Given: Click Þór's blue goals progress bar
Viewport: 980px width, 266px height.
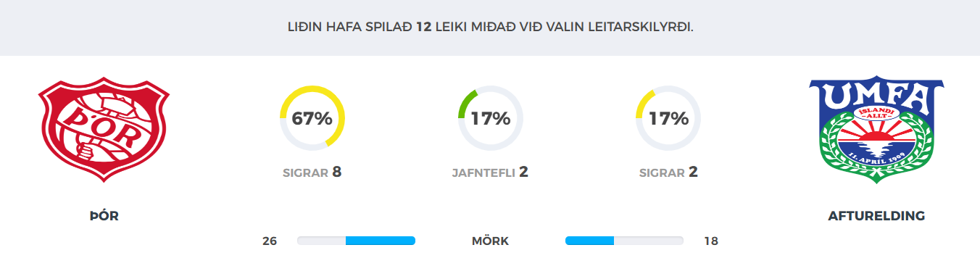Looking at the screenshot, I should 380,241.
